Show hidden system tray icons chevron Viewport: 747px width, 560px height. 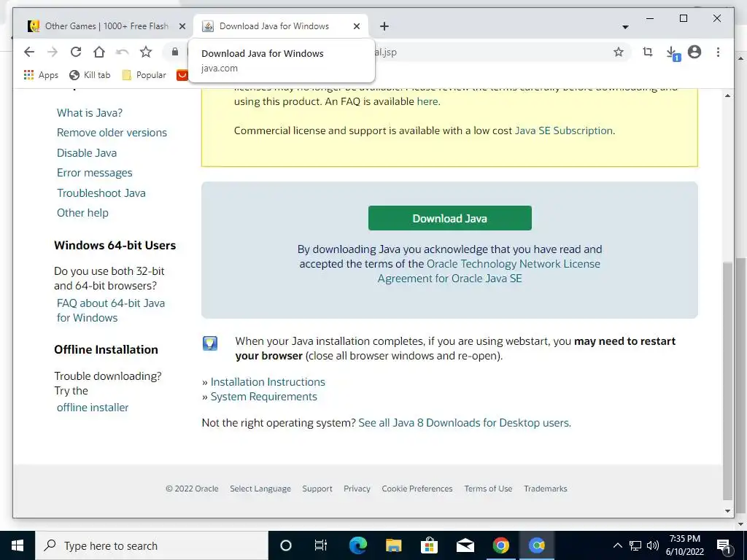(617, 545)
